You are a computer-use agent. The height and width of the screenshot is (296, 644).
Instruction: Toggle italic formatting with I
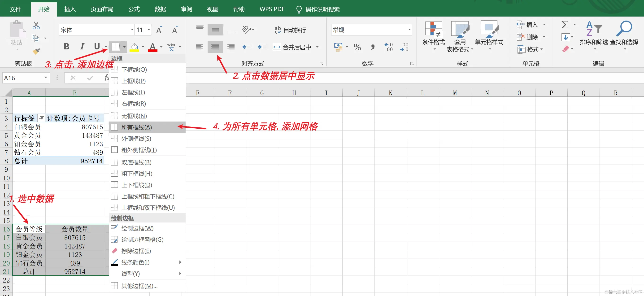(82, 47)
